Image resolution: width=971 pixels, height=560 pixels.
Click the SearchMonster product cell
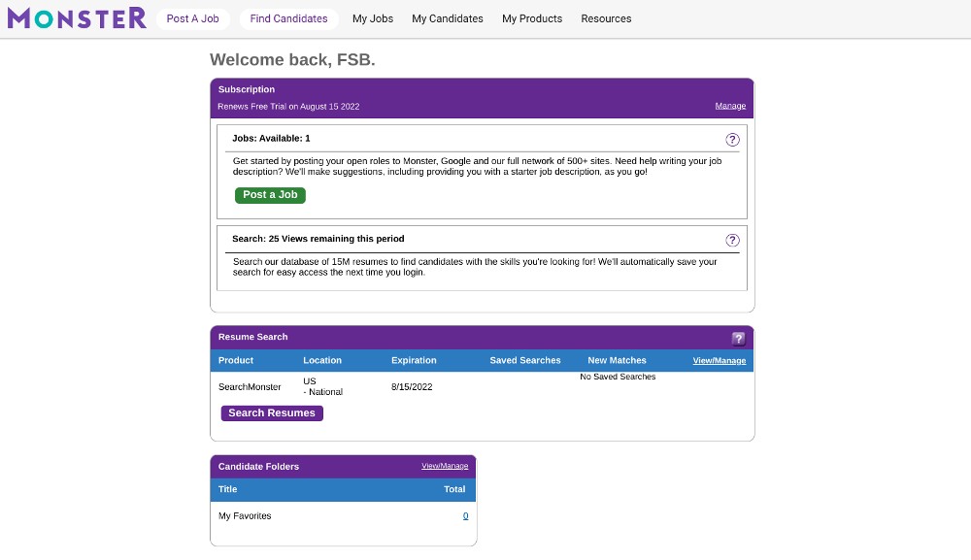[x=250, y=386]
